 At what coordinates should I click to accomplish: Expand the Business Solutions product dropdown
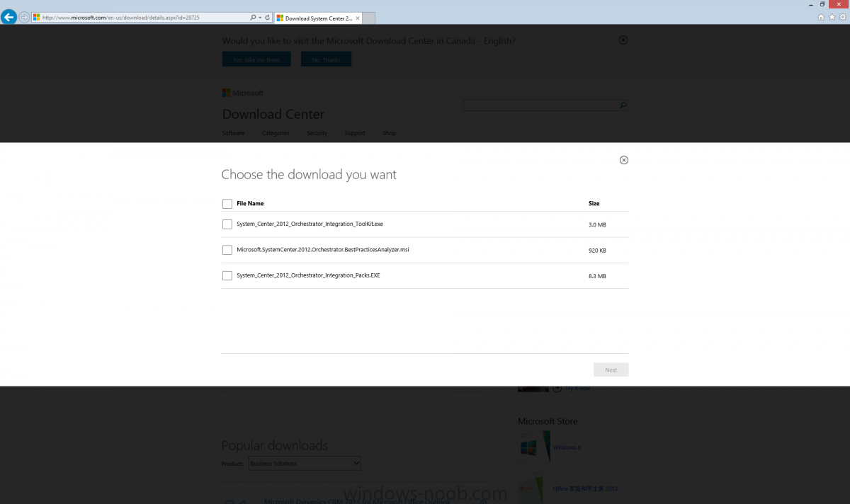pyautogui.click(x=305, y=464)
